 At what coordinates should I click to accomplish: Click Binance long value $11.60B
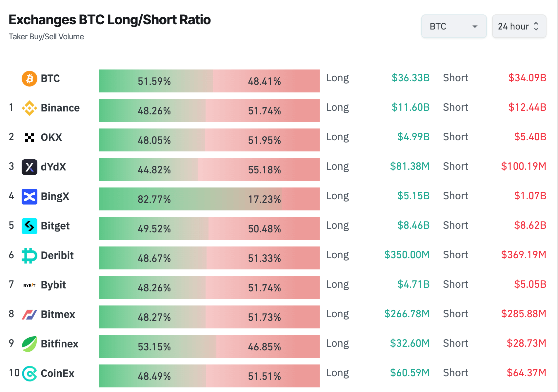point(410,107)
